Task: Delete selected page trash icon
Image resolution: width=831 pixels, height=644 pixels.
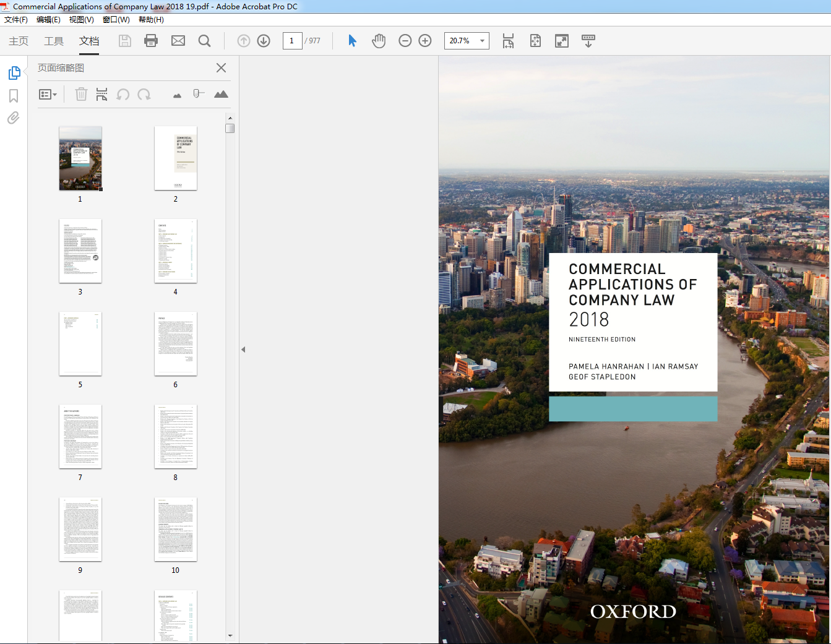Action: click(81, 94)
